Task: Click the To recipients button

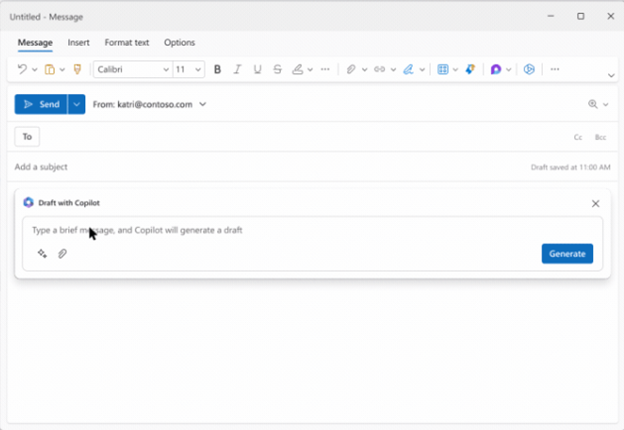Action: (x=27, y=137)
